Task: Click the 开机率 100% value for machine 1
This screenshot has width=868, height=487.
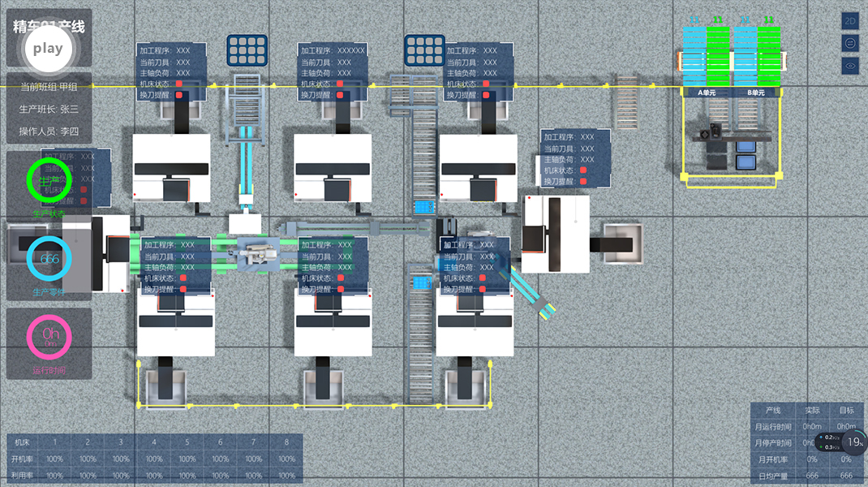Action: pyautogui.click(x=55, y=459)
